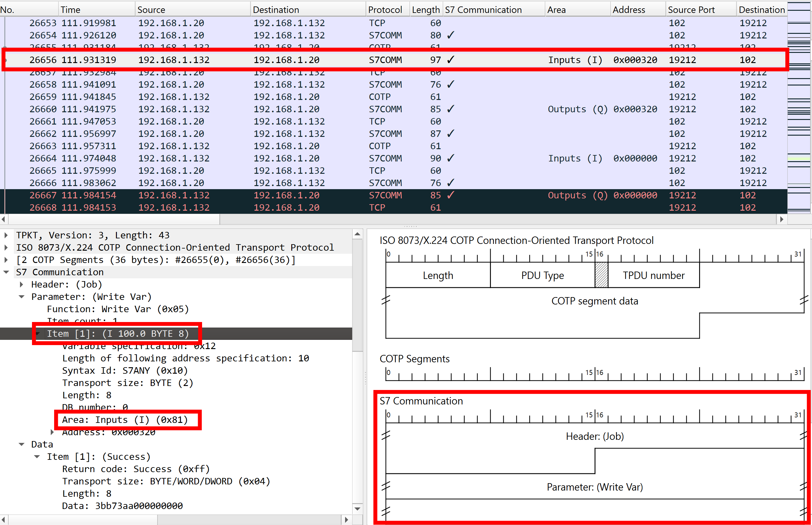
Task: Sort by the Time column header
Action: click(x=70, y=10)
